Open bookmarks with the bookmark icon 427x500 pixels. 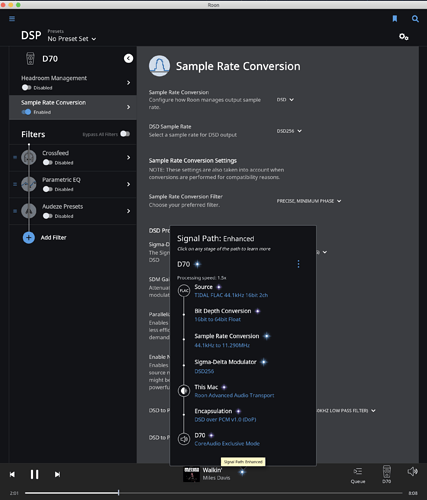point(395,19)
